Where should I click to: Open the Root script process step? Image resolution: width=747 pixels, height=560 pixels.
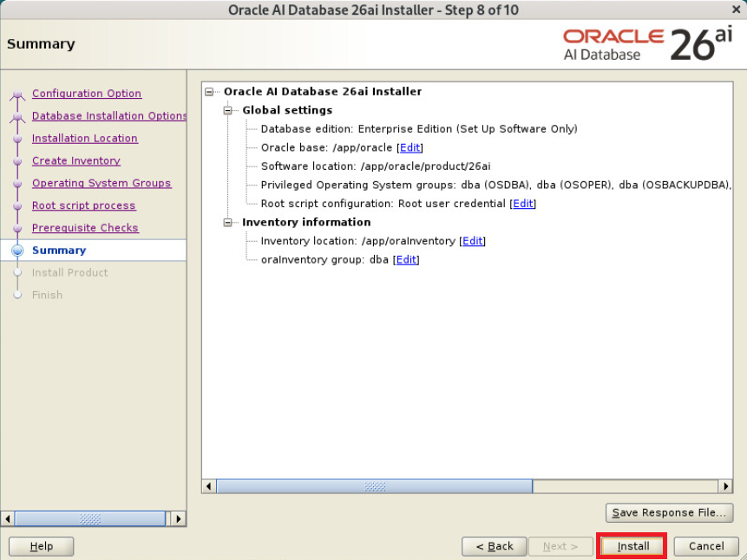coord(84,205)
